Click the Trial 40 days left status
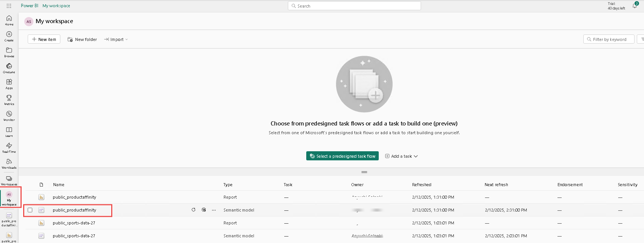The image size is (644, 243). pyautogui.click(x=616, y=6)
